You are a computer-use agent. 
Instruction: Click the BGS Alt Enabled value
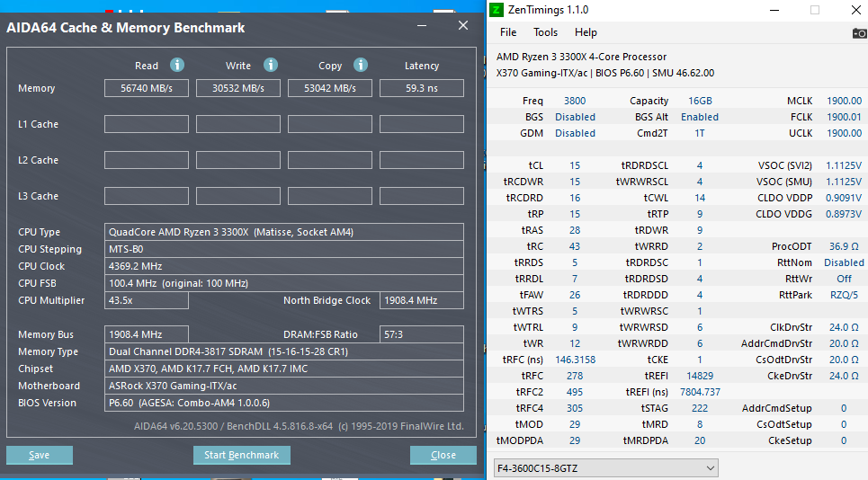[700, 117]
